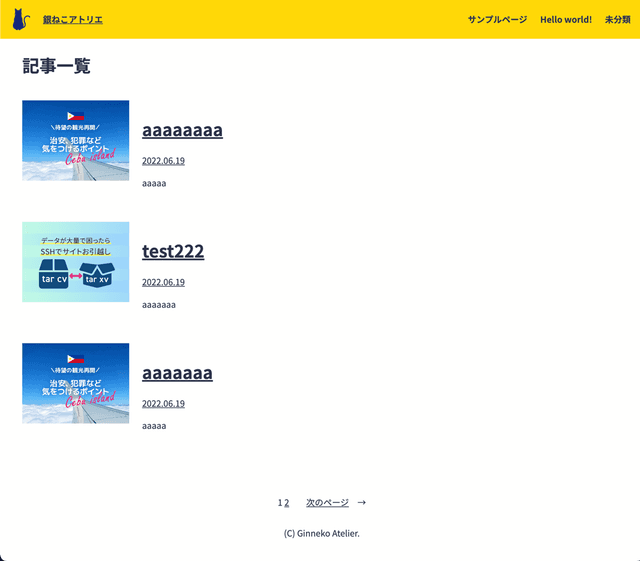The width and height of the screenshot is (640, 561).
Task: Click the 記事一覧 page heading
Action: point(56,66)
